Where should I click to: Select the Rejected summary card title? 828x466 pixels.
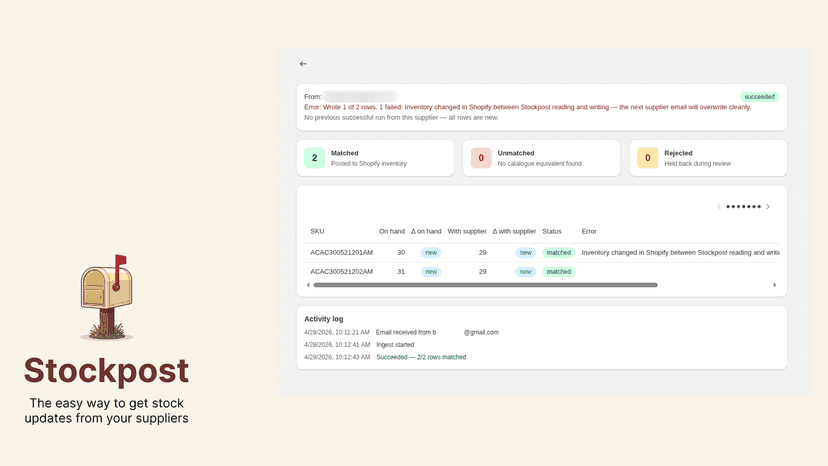[678, 153]
